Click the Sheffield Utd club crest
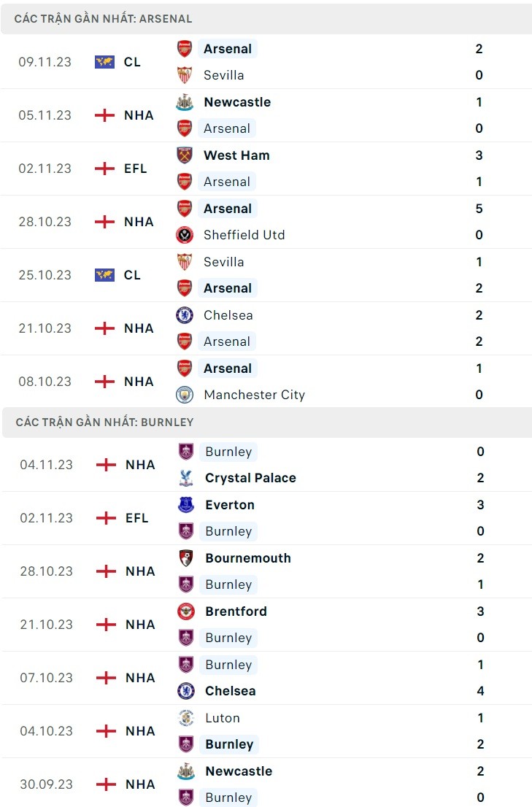This screenshot has width=532, height=807. [x=185, y=235]
